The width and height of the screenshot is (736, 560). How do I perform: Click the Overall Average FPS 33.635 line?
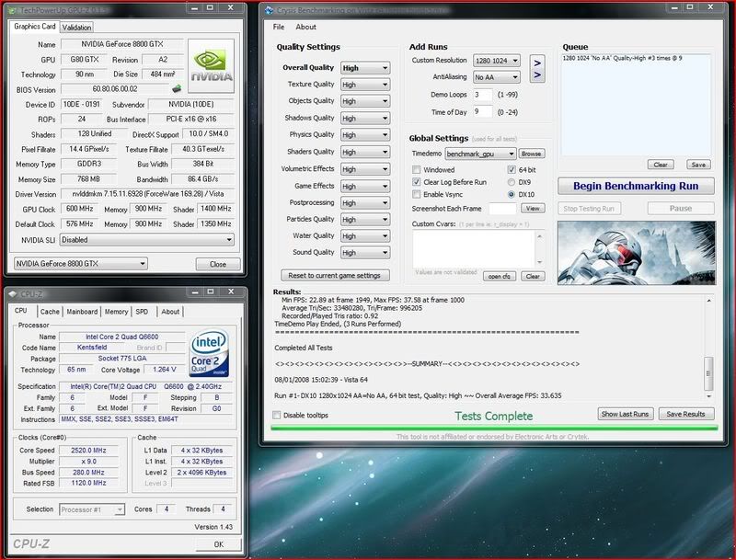point(418,395)
